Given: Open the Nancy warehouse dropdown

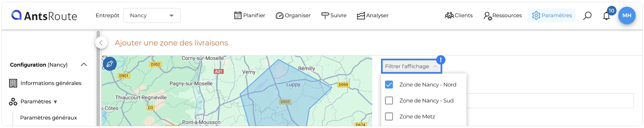Looking at the screenshot, I should [x=152, y=16].
